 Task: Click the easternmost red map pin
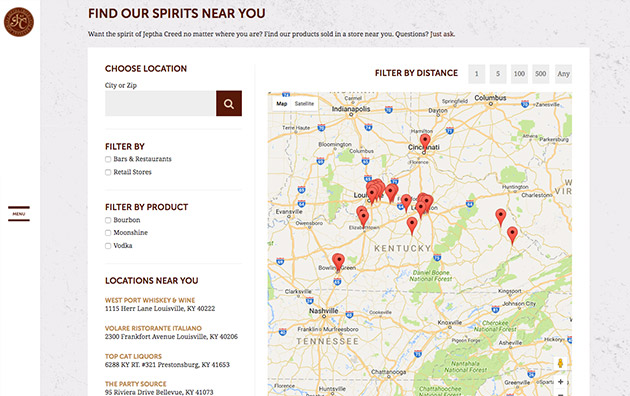[512, 235]
